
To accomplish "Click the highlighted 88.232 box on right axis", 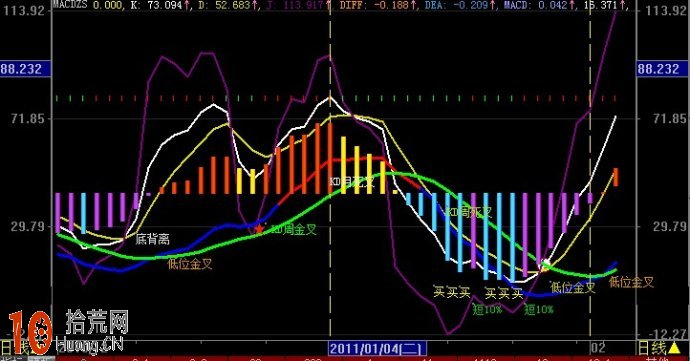I will pos(661,69).
